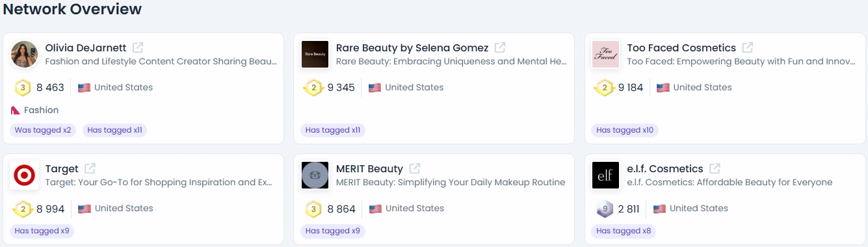Open external link icon beside e.l.f. Cosmetics
This screenshot has width=868, height=247.
pyautogui.click(x=715, y=168)
